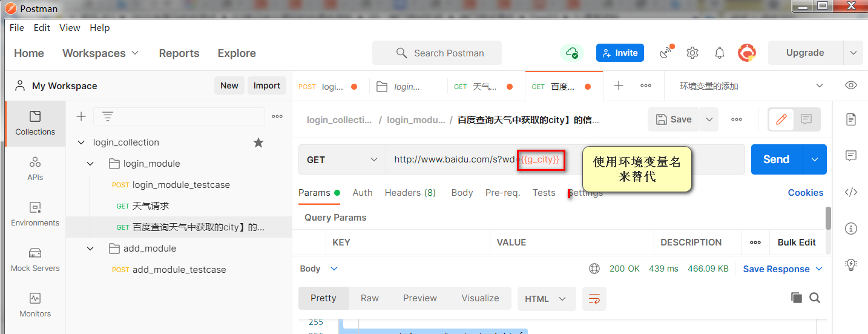The height and width of the screenshot is (334, 868).
Task: Open the lightbulb related requests icon
Action: pos(851,265)
